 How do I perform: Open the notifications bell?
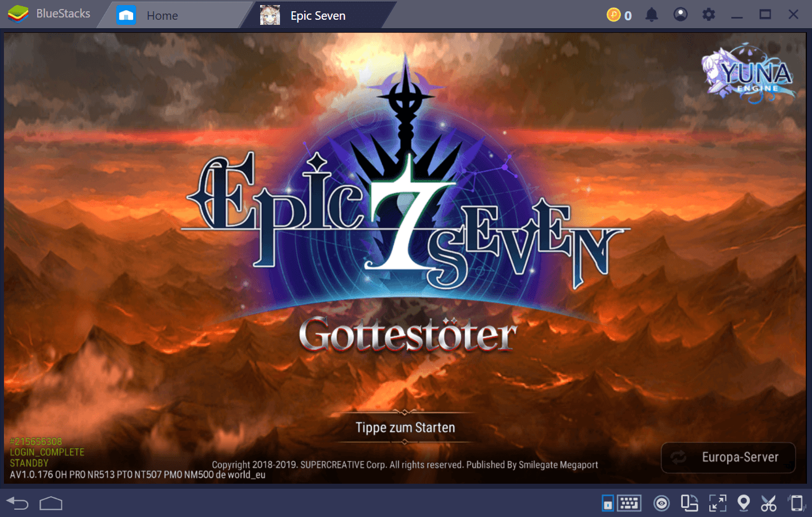(x=651, y=15)
